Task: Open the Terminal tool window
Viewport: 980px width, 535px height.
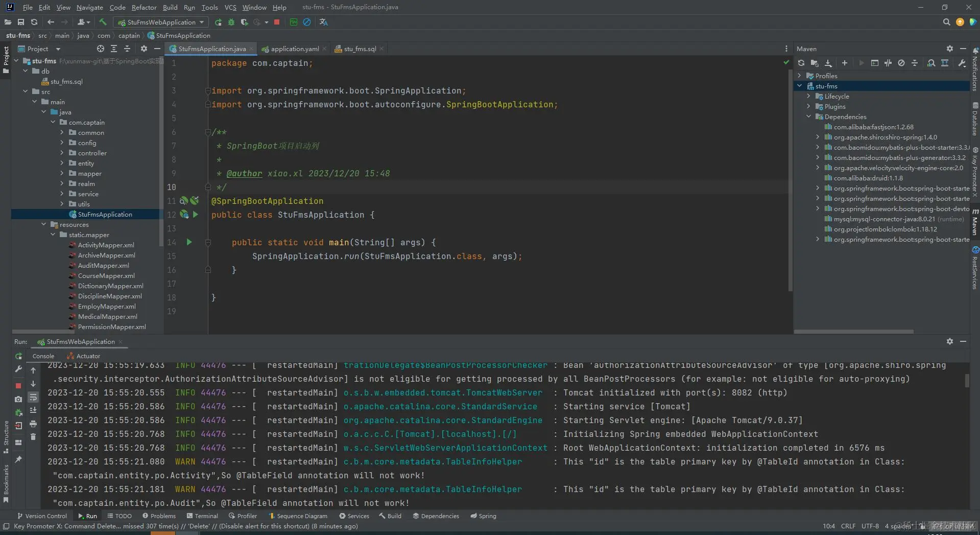Action: (x=202, y=516)
